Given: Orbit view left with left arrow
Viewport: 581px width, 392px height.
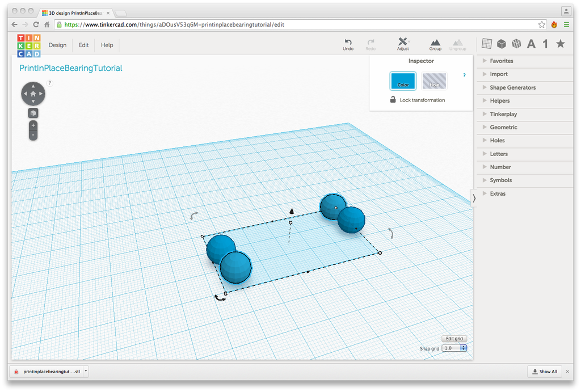Looking at the screenshot, I should (25, 94).
